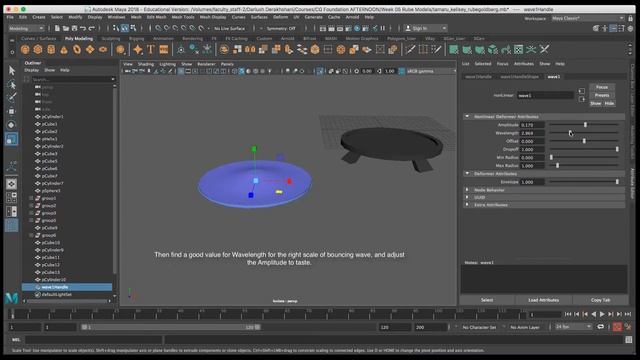Open the Workspace Maya Classic dropdown
Image resolution: width=640 pixels, height=360 pixels.
tap(587, 18)
